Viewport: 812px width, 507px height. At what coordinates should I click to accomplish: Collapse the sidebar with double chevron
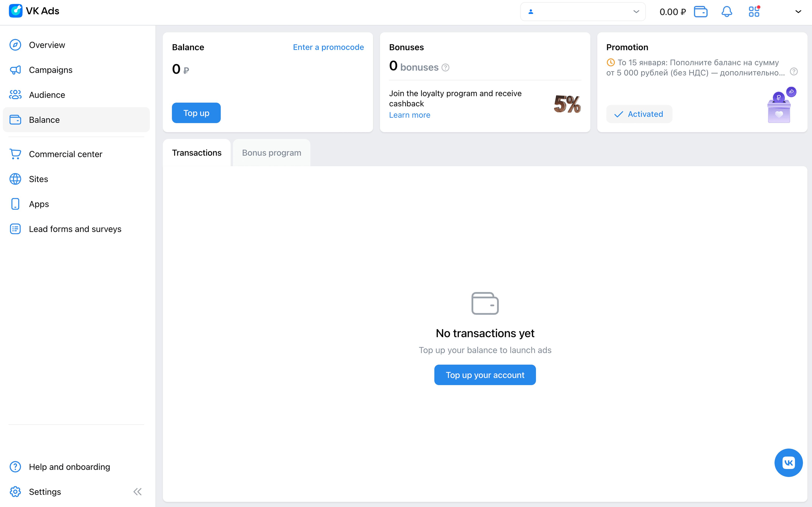tap(138, 491)
